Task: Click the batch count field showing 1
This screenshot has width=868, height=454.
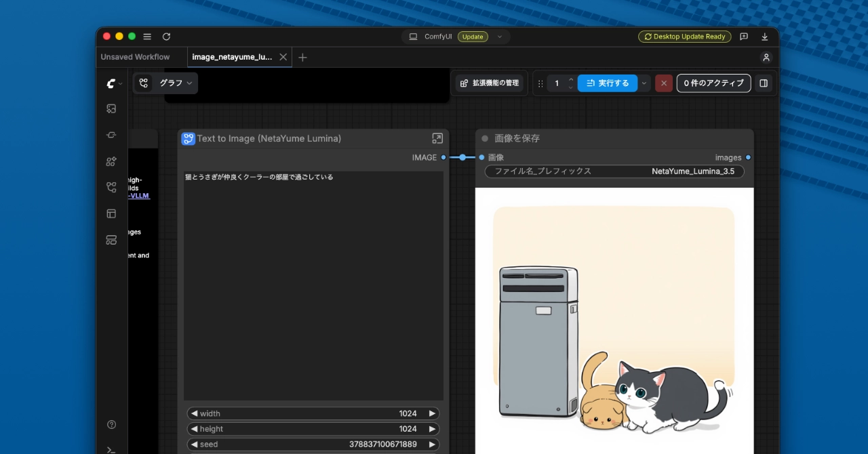Action: coord(557,83)
